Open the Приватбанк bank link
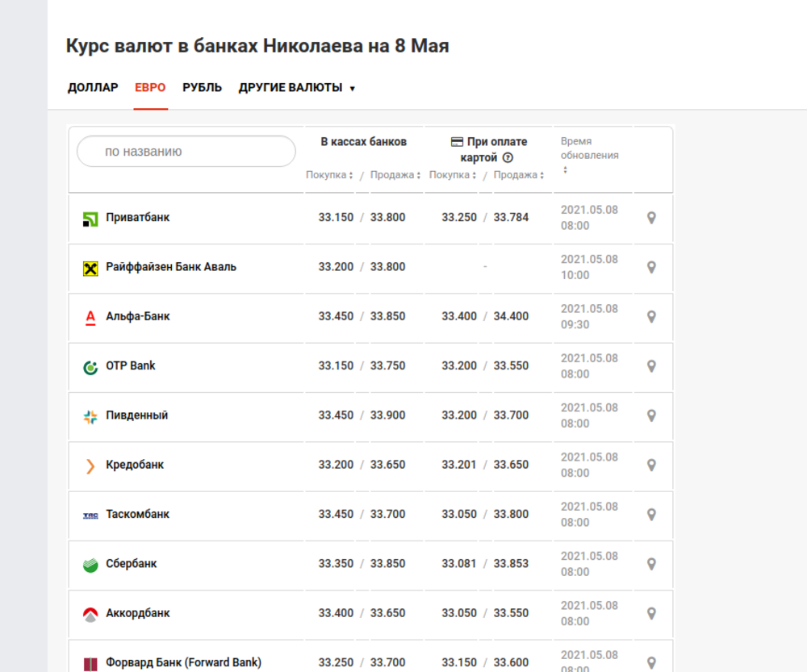 [138, 217]
